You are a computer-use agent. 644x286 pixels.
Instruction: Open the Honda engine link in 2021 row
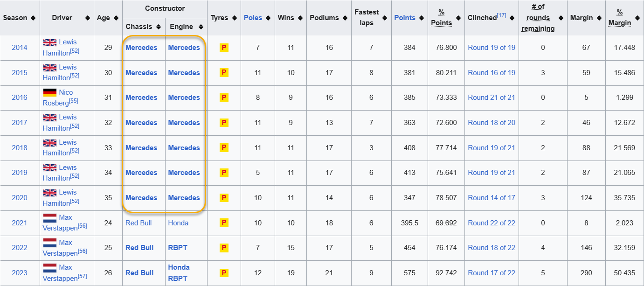(178, 223)
